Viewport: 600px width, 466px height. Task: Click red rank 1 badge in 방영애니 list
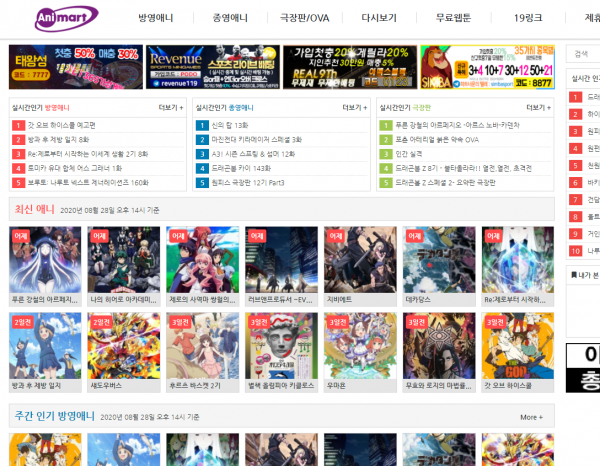(x=18, y=125)
